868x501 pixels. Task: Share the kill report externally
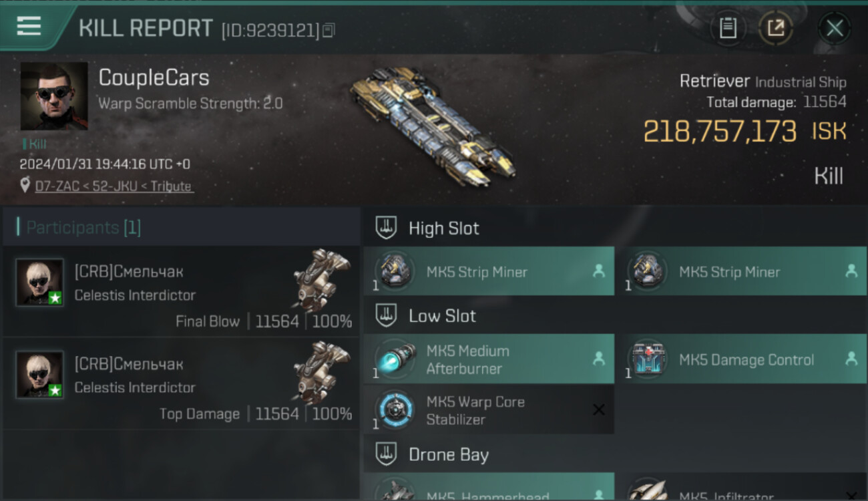pyautogui.click(x=776, y=28)
